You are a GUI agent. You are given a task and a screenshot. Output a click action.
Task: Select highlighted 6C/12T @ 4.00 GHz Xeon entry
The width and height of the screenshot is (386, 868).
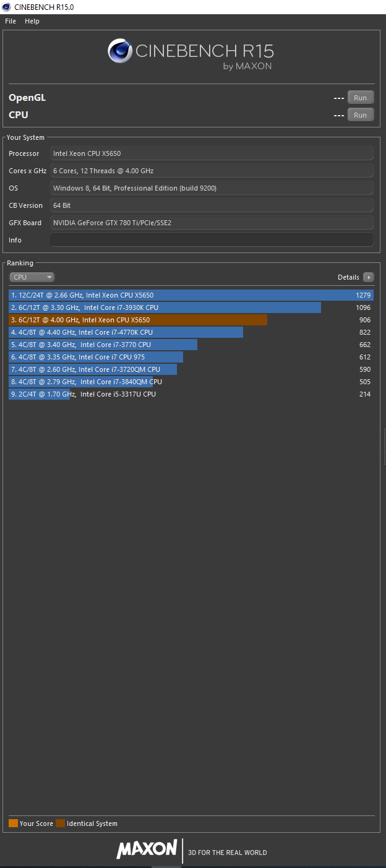coord(191,320)
